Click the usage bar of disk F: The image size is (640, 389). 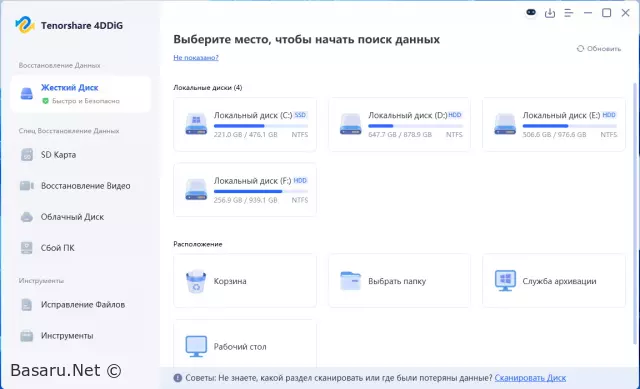261,191
